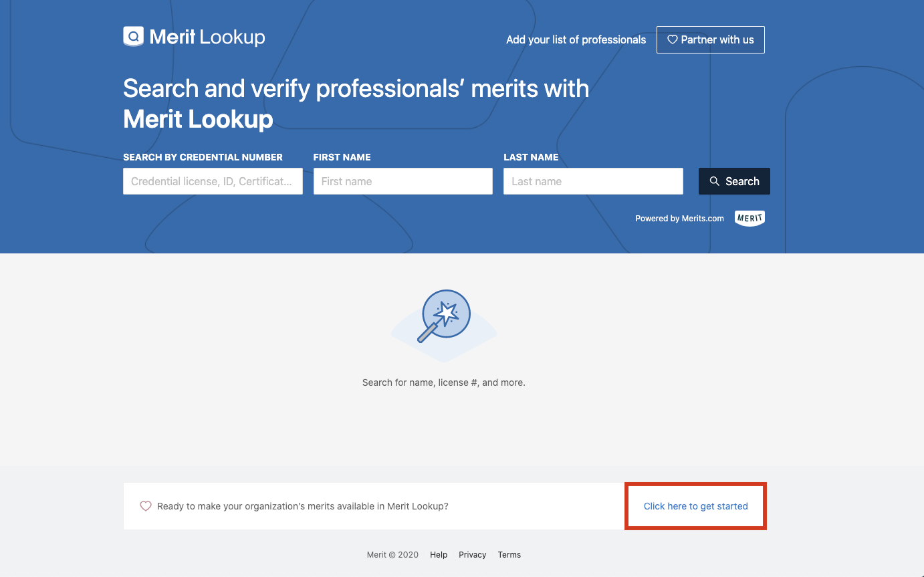Open the Privacy footer link
924x577 pixels.
[473, 555]
